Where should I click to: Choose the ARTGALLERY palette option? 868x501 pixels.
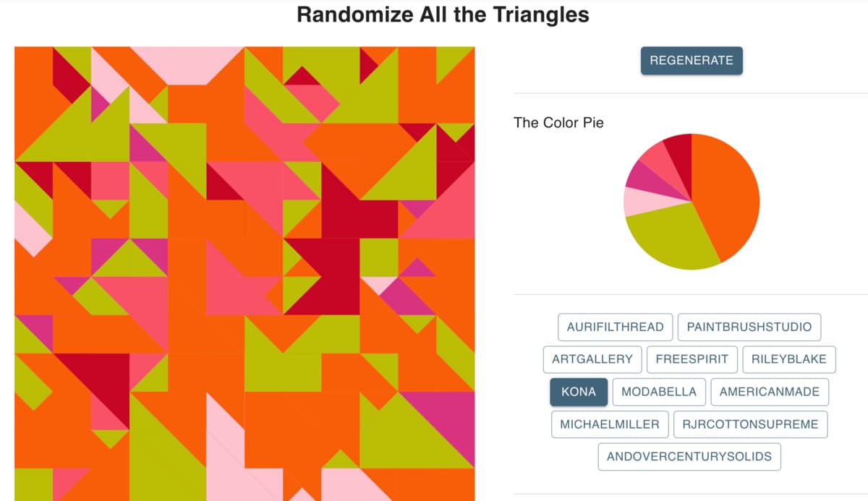pyautogui.click(x=592, y=359)
